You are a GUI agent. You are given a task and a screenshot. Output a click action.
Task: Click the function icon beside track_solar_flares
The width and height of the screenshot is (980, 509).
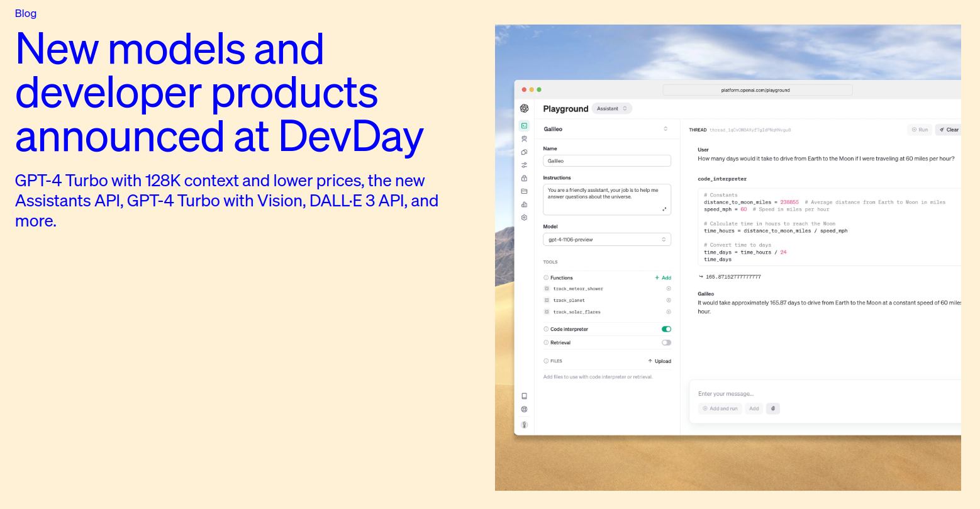coord(547,312)
